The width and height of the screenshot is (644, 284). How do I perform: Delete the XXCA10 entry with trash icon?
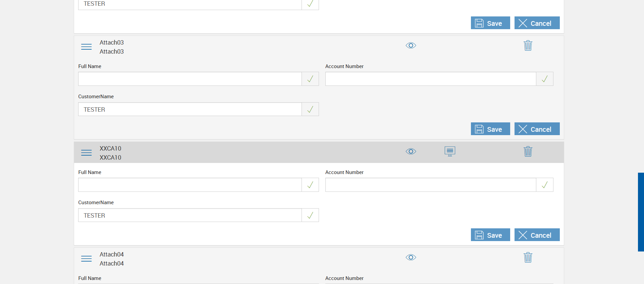[x=528, y=152]
